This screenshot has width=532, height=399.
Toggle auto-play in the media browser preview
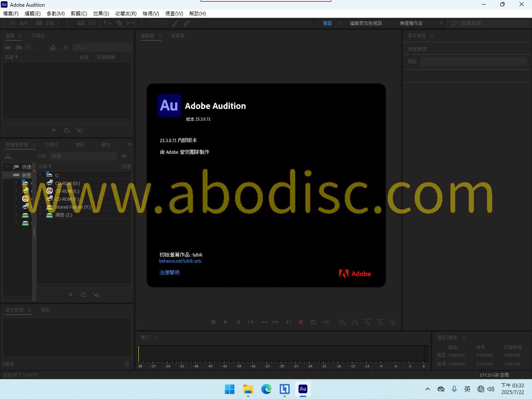tap(97, 295)
